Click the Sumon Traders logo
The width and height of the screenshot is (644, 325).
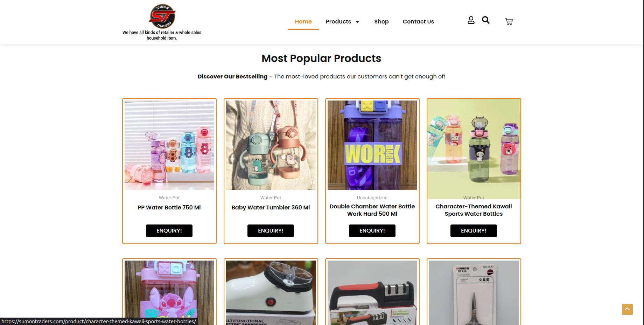click(162, 16)
